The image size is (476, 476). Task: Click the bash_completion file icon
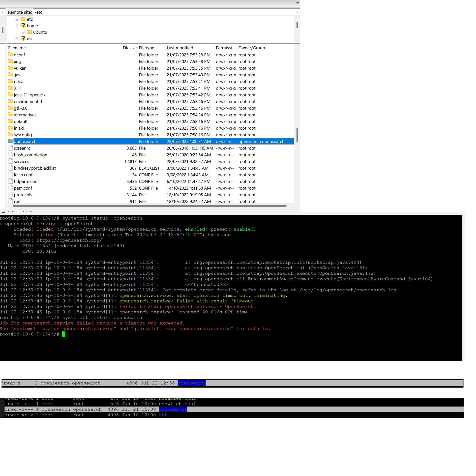point(10,155)
